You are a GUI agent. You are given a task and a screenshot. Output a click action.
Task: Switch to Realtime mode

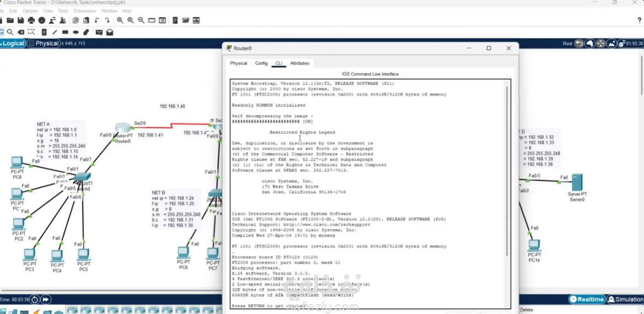point(587,299)
